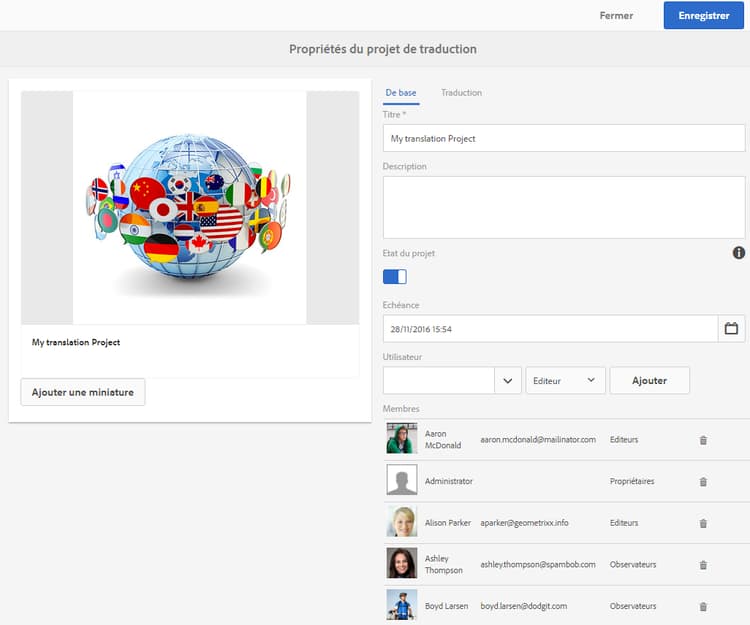This screenshot has height=625, width=750.
Task: Click Observateurs role for Ashley Thompson
Action: click(633, 564)
